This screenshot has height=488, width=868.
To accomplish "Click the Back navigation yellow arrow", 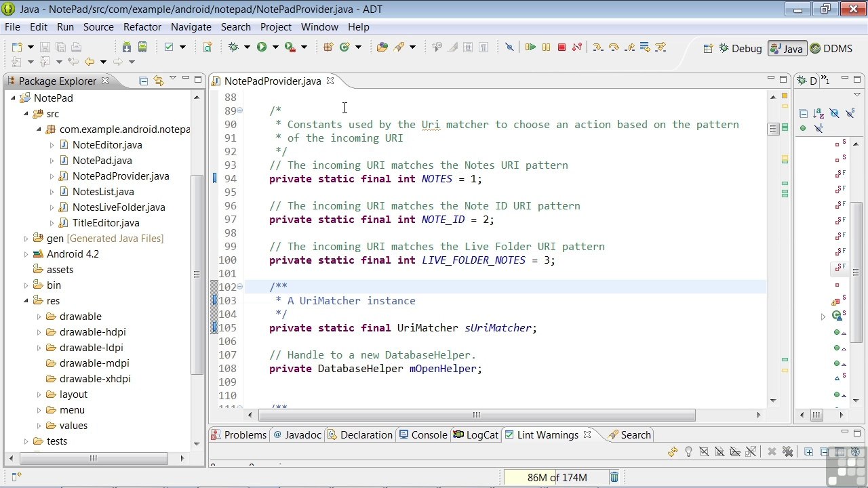I will (x=89, y=62).
